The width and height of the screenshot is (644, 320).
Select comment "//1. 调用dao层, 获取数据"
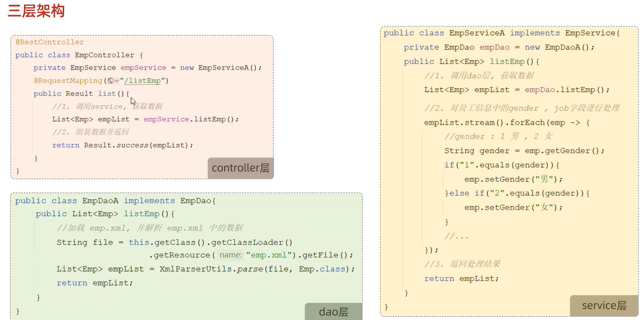pyautogui.click(x=479, y=76)
